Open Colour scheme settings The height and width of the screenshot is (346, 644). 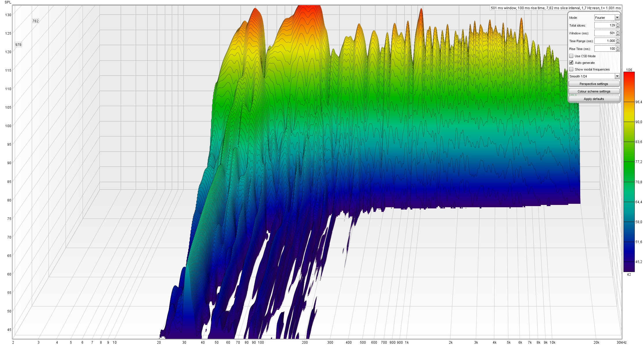tap(594, 91)
